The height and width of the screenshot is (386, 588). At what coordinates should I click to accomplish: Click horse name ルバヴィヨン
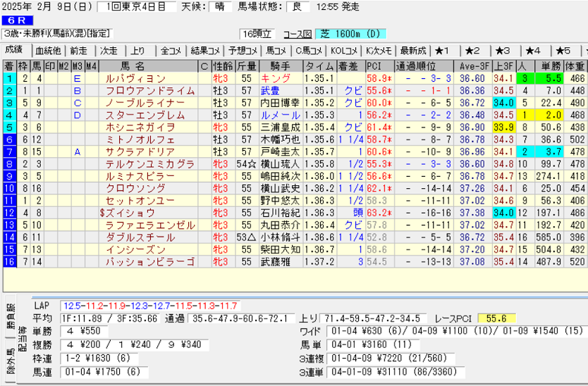tap(135, 78)
